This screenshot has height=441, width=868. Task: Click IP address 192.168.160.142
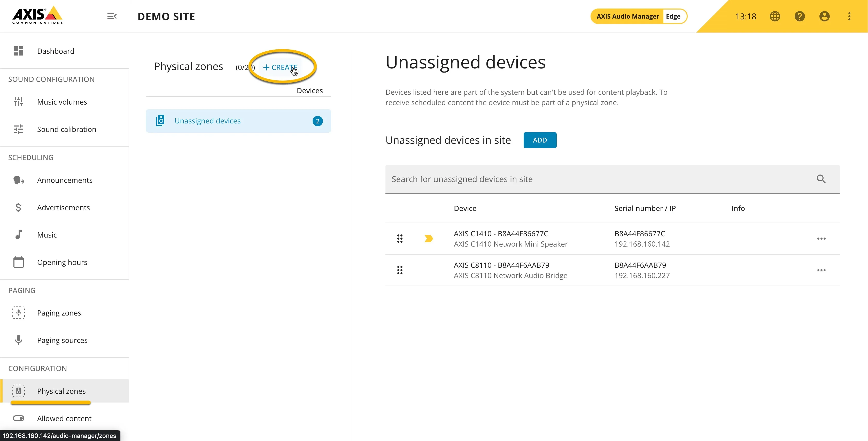coord(642,244)
